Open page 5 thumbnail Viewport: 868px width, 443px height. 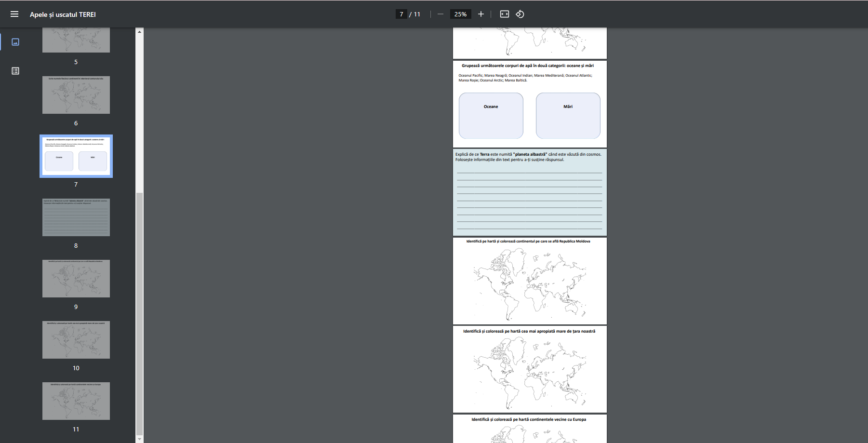coord(76,40)
